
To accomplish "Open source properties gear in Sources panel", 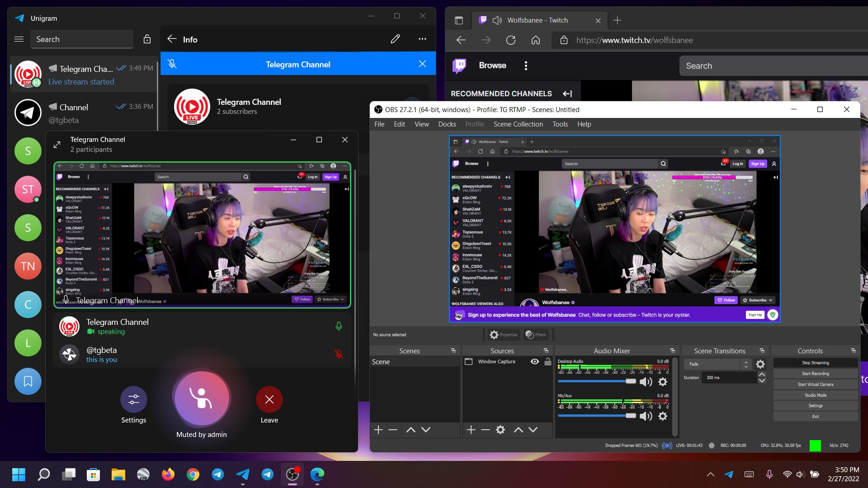I will pyautogui.click(x=500, y=430).
